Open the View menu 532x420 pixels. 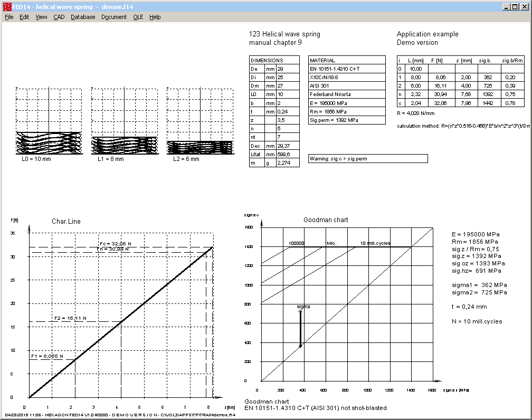pos(41,17)
